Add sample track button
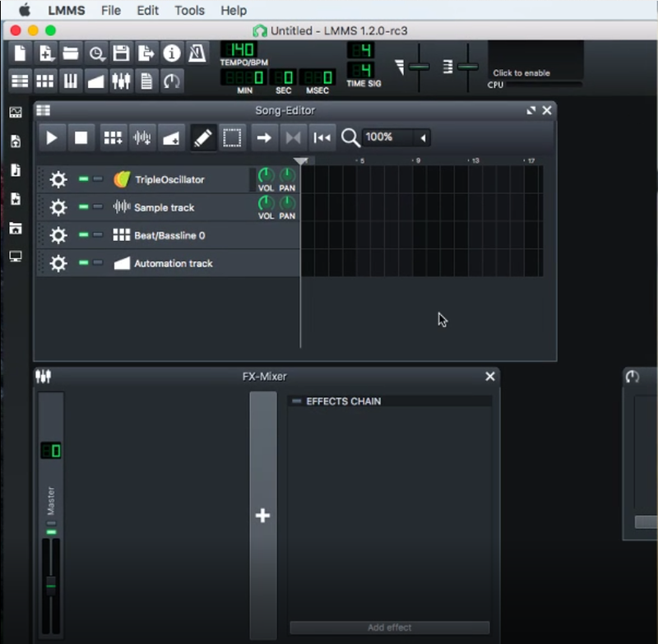 point(142,137)
